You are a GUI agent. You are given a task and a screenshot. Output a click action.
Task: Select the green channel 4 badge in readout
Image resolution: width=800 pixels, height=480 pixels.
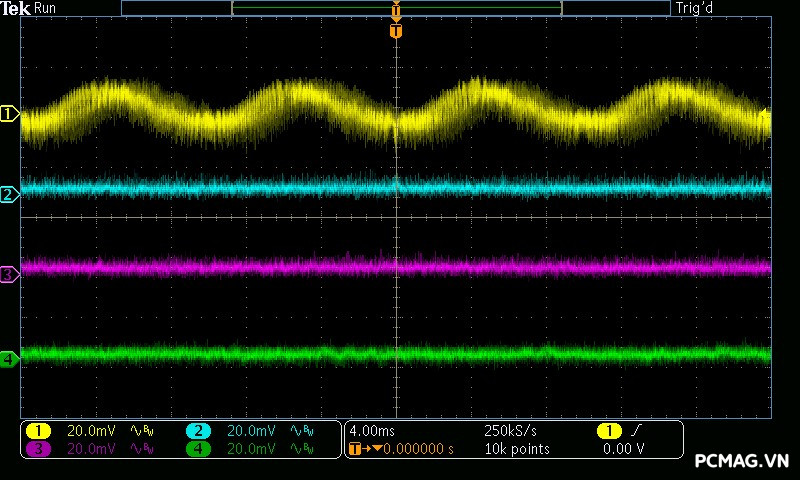tap(198, 449)
